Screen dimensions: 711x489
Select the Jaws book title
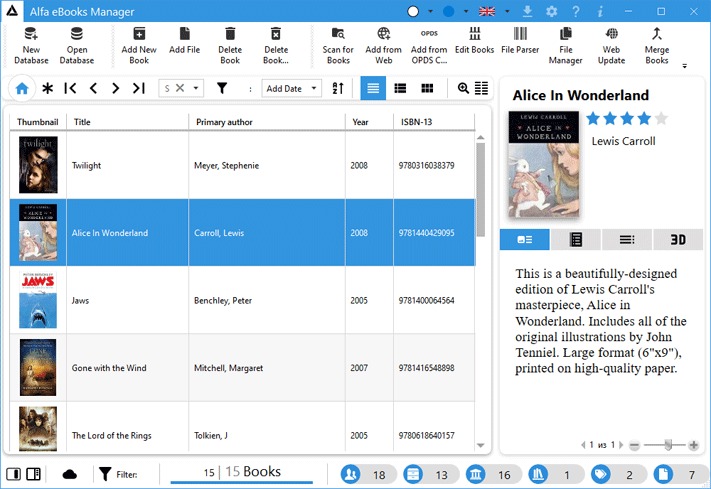80,300
